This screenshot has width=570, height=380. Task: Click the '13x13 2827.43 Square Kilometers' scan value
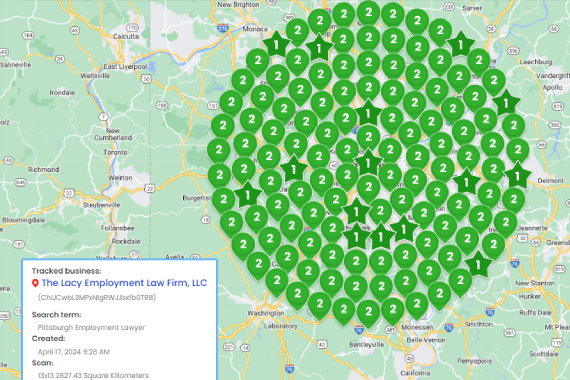(93, 375)
